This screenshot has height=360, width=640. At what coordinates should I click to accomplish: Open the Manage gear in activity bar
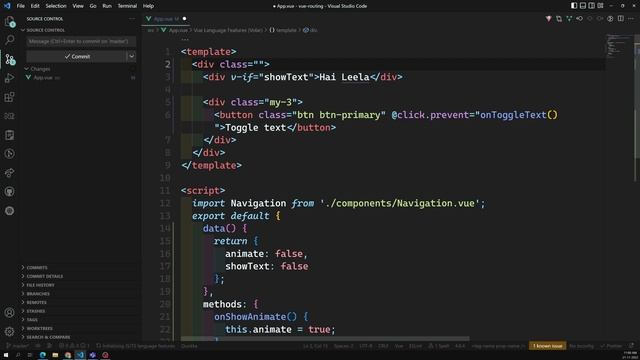pyautogui.click(x=10, y=331)
